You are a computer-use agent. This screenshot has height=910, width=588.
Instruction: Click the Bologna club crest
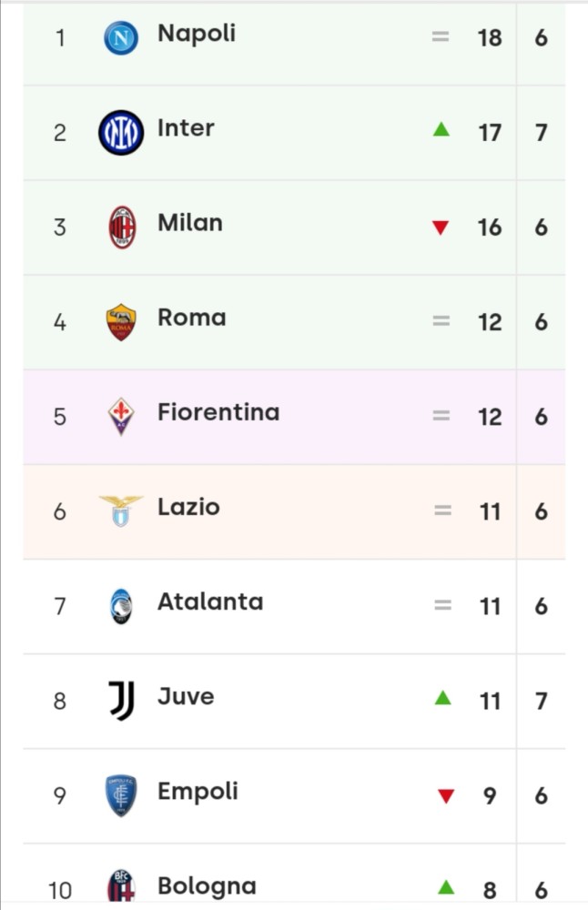click(121, 886)
